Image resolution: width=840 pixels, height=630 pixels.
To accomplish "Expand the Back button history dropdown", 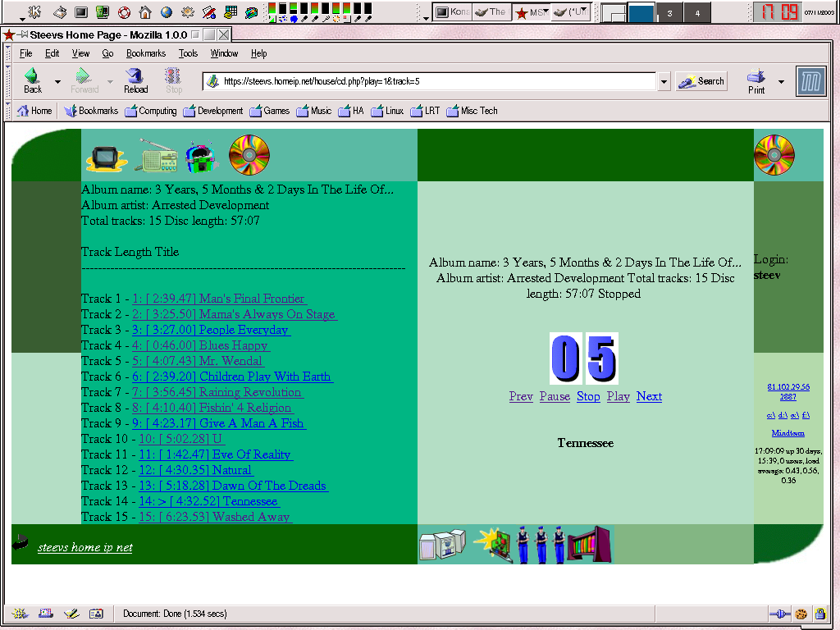I will click(x=57, y=81).
